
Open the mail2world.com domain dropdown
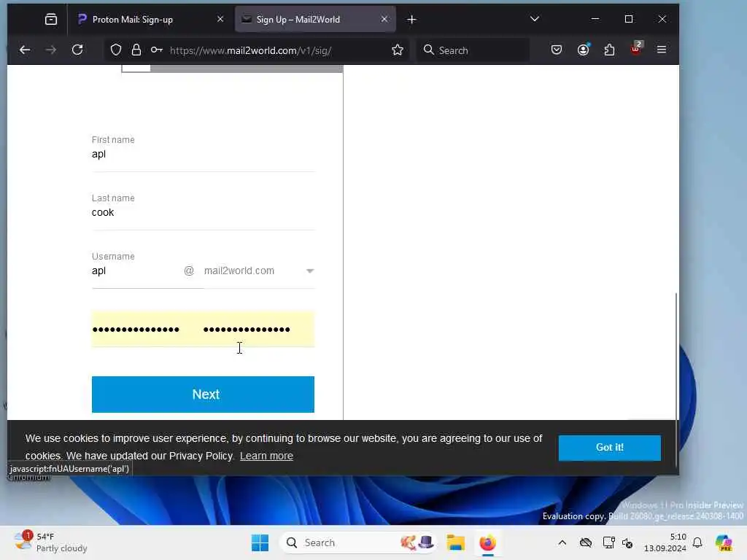pyautogui.click(x=259, y=271)
